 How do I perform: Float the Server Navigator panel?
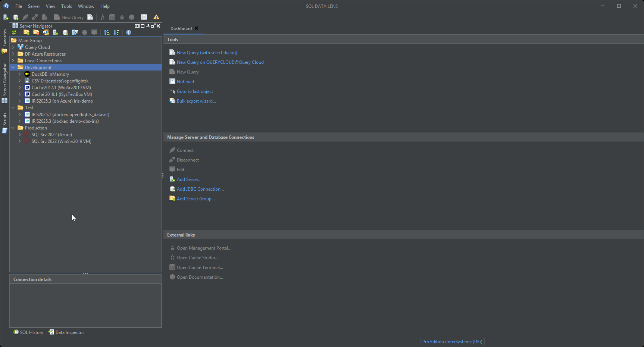153,26
